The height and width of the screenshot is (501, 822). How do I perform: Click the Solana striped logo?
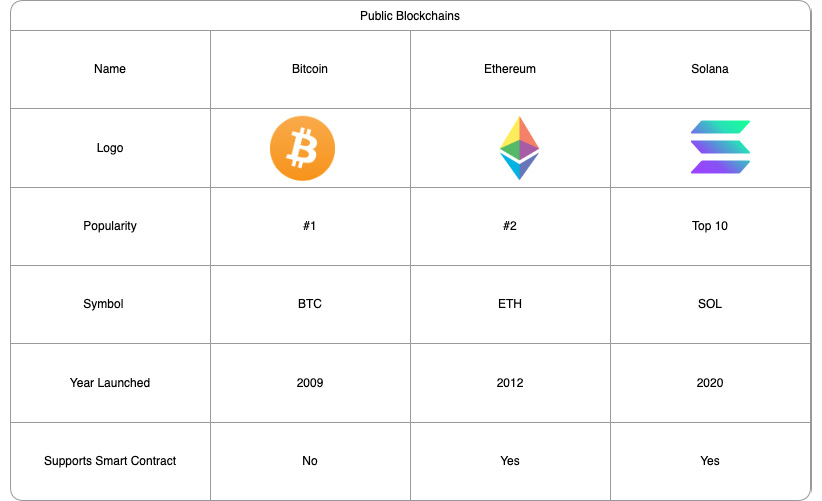(x=720, y=148)
